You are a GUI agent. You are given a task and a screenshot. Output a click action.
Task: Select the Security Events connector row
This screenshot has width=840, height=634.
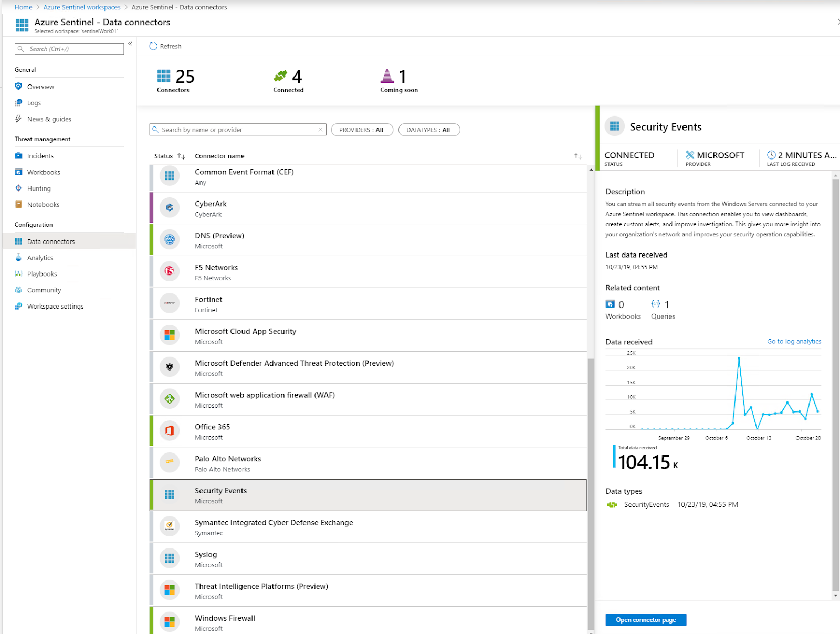tap(368, 495)
